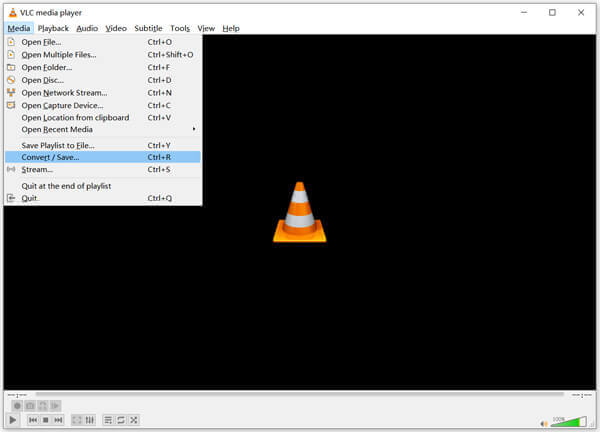Image resolution: width=600 pixels, height=432 pixels.
Task: Close the VLC media player window
Action: point(581,12)
